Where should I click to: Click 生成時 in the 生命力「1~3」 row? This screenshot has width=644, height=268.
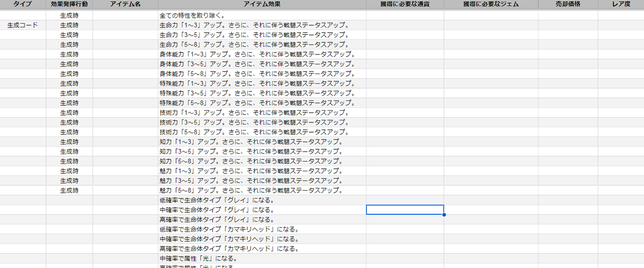click(x=69, y=25)
